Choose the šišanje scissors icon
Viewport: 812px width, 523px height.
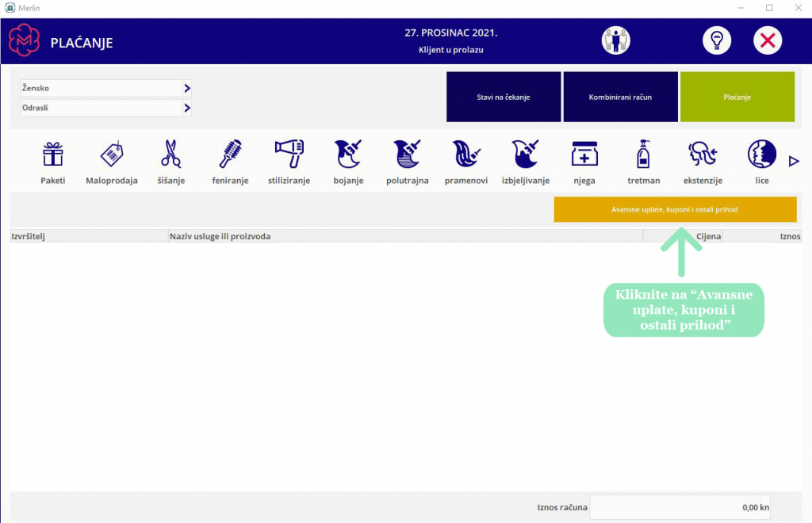point(171,155)
